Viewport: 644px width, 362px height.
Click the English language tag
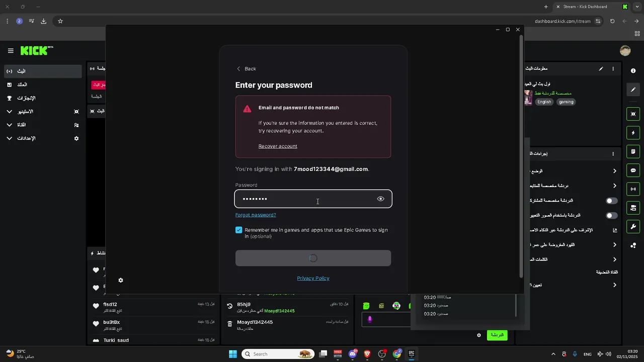[544, 102]
